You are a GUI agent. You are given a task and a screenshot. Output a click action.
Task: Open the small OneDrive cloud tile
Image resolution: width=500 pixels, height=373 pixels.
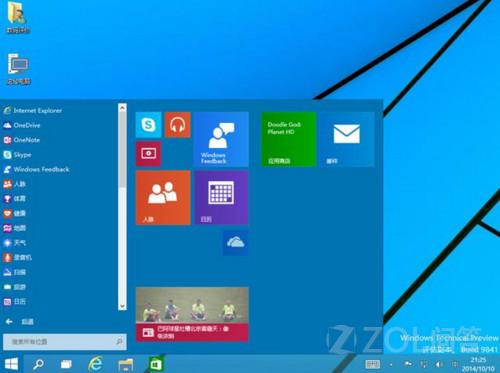click(x=235, y=243)
